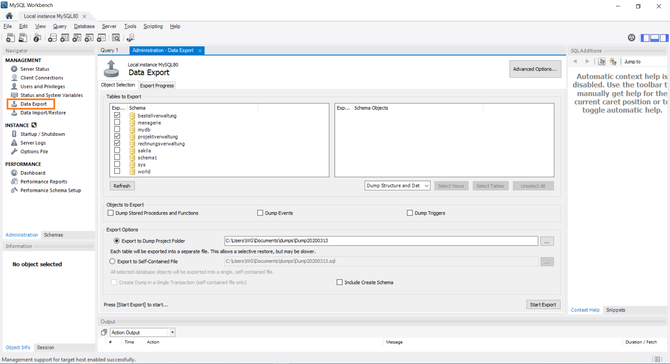Viewport: 670px width, 364px height.
Task: Check the menagerie schema checkbox
Action: (117, 122)
